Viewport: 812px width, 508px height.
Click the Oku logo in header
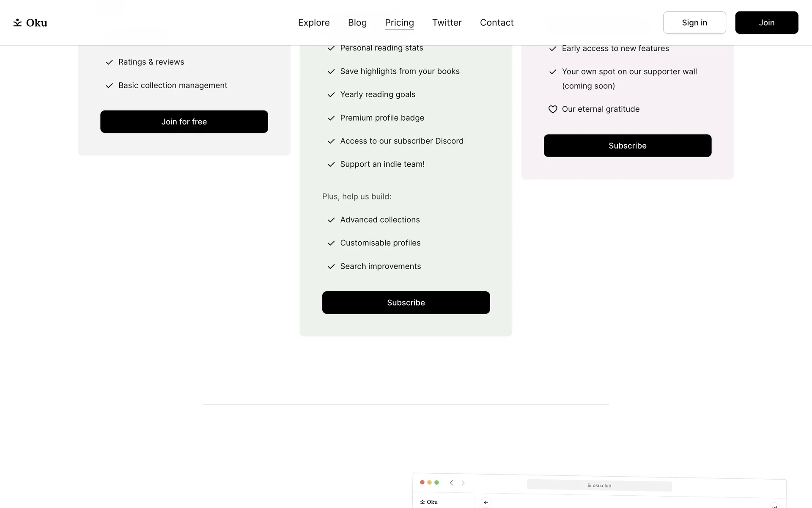coord(30,23)
